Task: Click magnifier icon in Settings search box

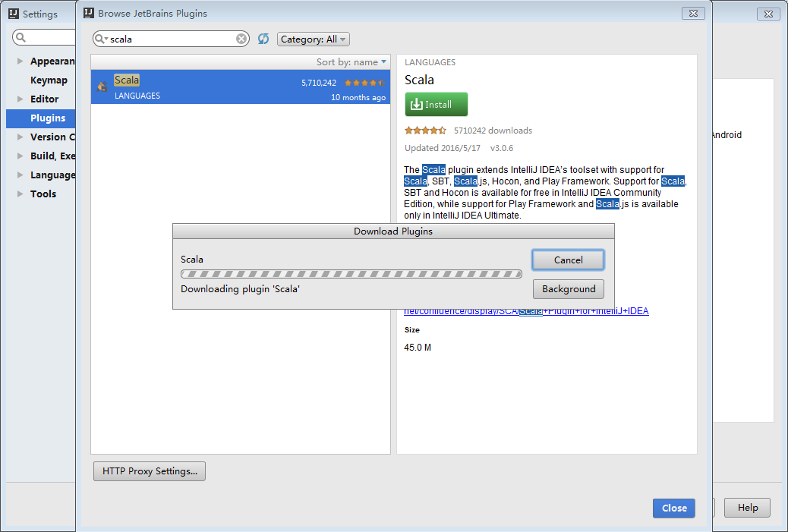Action: point(20,37)
